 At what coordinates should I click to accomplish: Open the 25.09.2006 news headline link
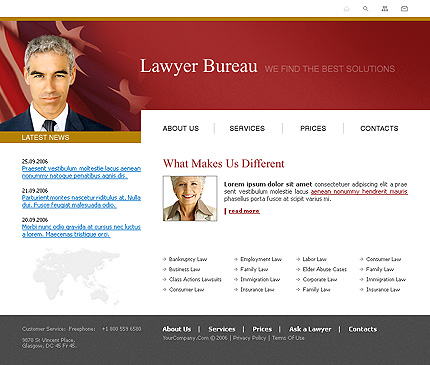(x=81, y=172)
